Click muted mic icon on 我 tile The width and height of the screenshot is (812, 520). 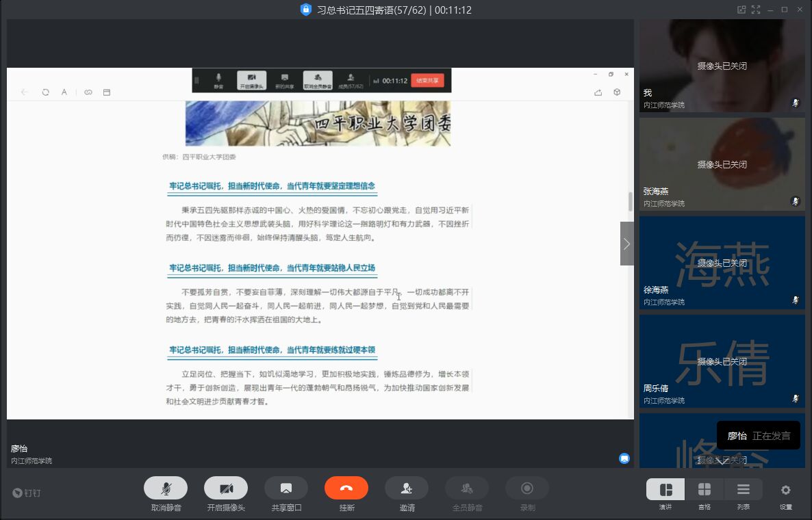click(796, 103)
